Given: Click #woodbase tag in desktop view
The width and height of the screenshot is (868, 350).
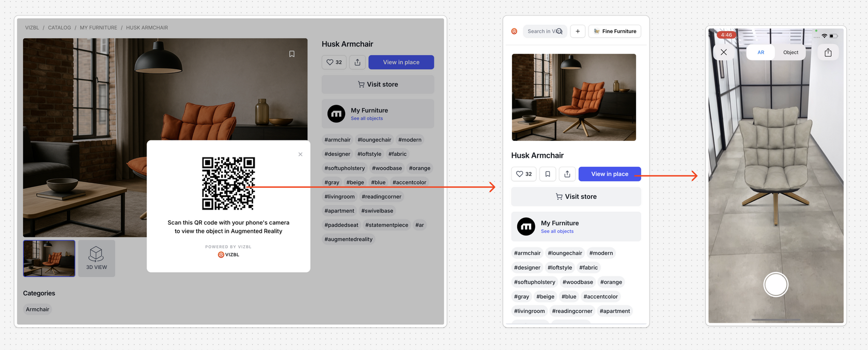Looking at the screenshot, I should coord(387,168).
